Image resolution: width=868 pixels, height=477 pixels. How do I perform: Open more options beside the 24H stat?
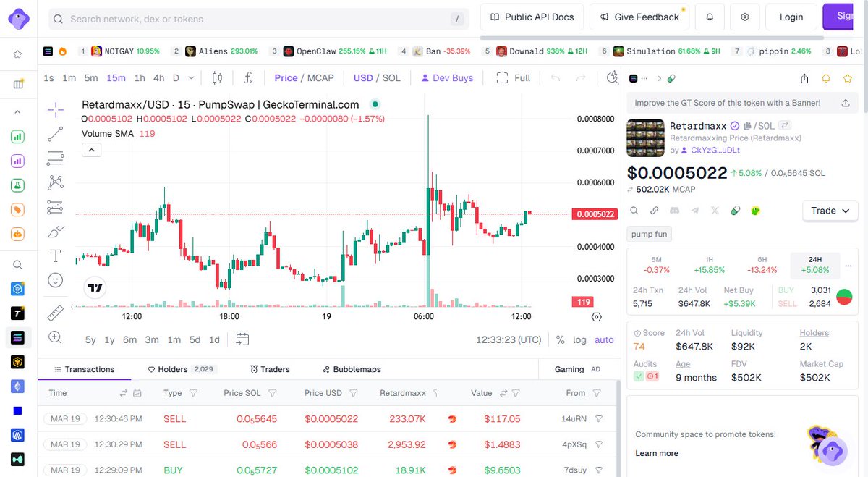tap(848, 265)
